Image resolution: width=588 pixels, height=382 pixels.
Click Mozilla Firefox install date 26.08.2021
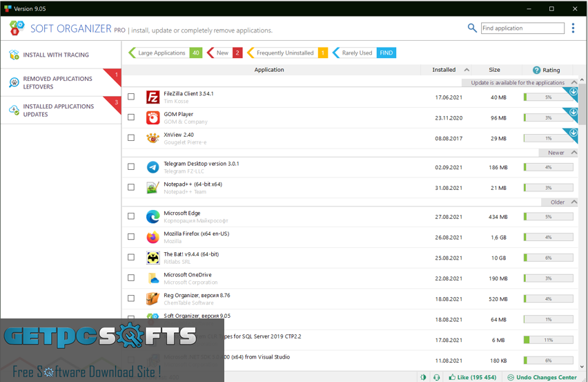point(449,238)
